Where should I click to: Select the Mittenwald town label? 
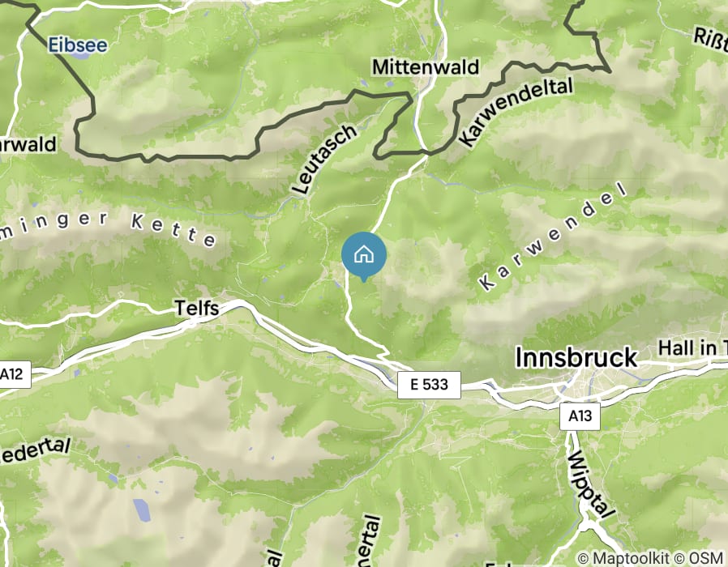point(426,67)
